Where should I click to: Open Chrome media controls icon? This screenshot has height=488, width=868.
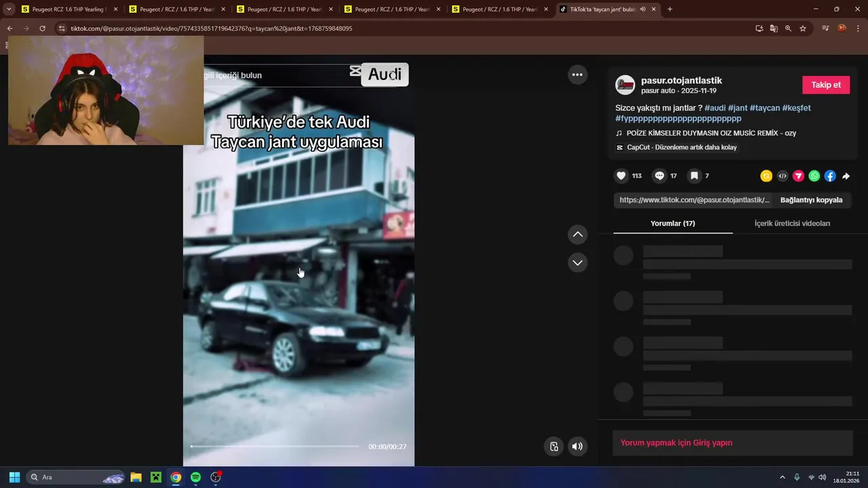[x=825, y=28]
